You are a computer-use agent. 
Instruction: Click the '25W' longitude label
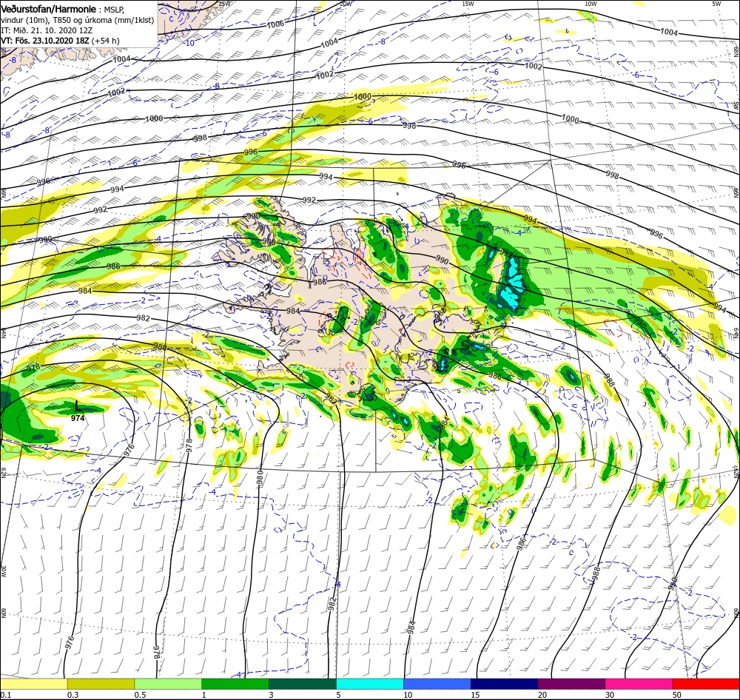[225, 4]
